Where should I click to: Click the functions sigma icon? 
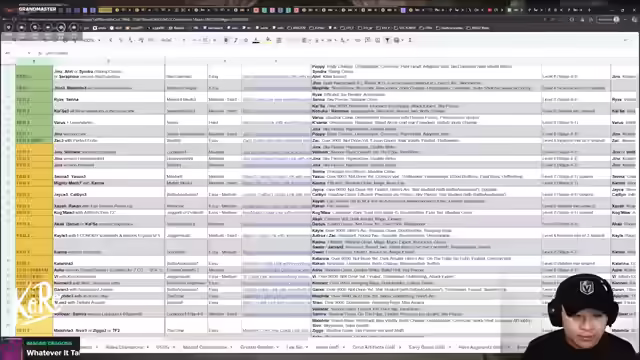pyautogui.click(x=410, y=40)
